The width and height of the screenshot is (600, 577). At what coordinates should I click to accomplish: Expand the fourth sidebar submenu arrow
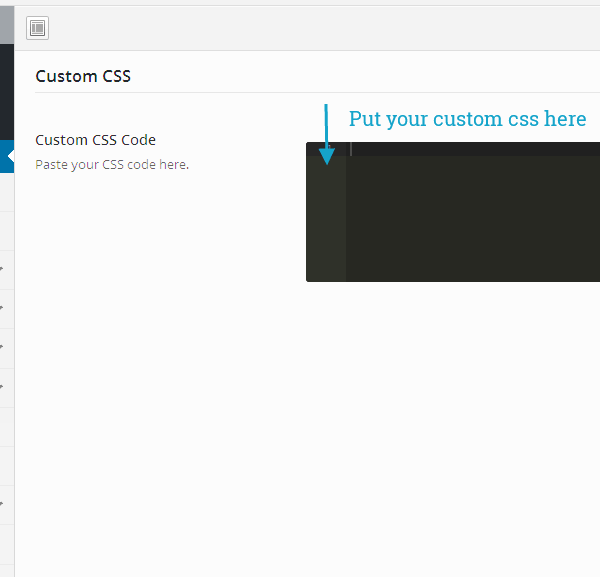pyautogui.click(x=2, y=386)
